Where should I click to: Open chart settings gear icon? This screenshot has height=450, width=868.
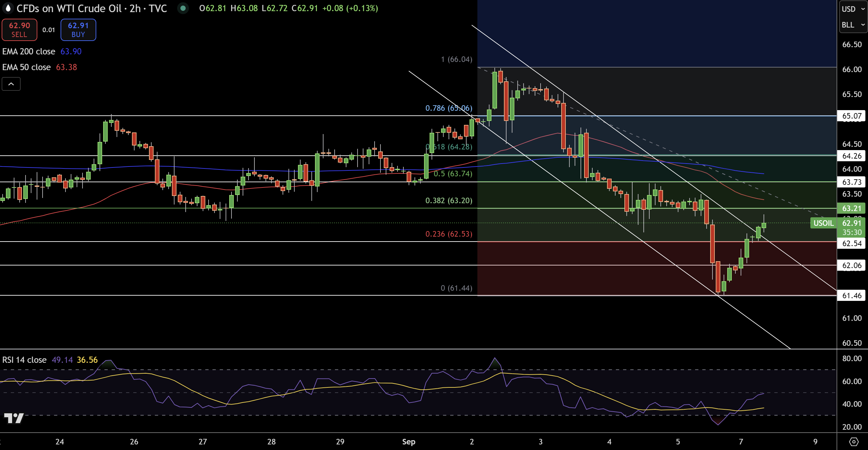[x=854, y=441]
